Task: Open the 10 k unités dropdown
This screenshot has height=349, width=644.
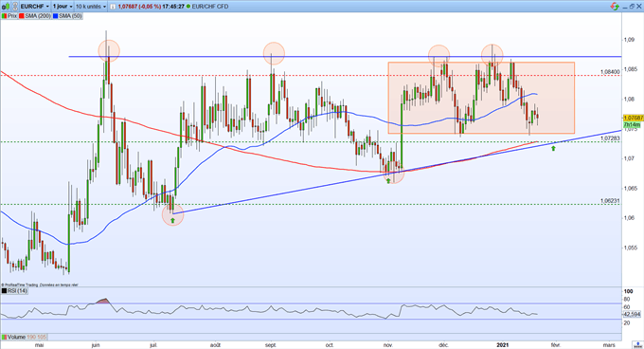Action: [x=91, y=7]
